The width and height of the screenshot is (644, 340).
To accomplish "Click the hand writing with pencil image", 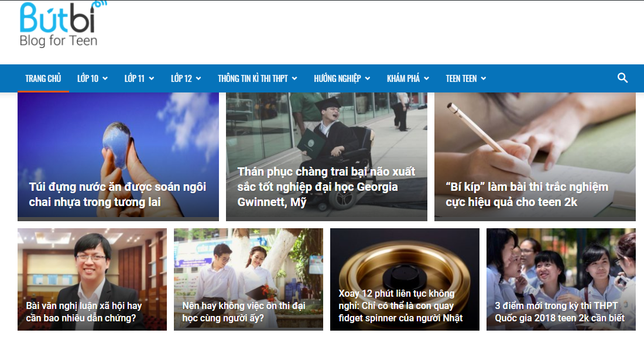I will pos(535,156).
